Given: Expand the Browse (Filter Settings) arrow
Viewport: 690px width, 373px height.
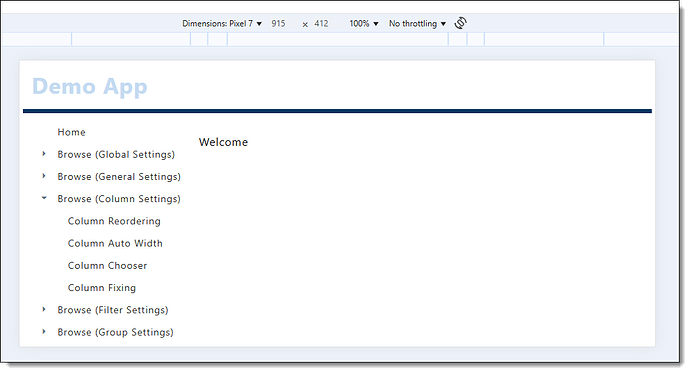Looking at the screenshot, I should click(x=44, y=309).
